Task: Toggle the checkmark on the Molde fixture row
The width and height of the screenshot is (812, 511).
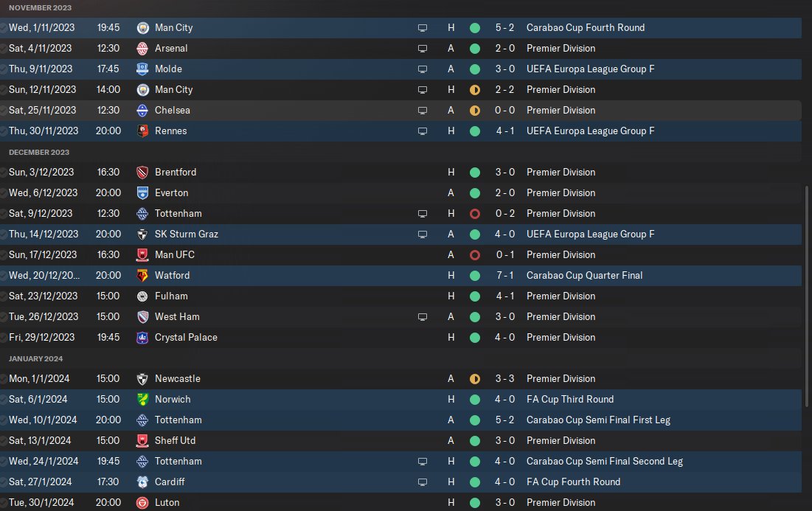Action: point(4,69)
